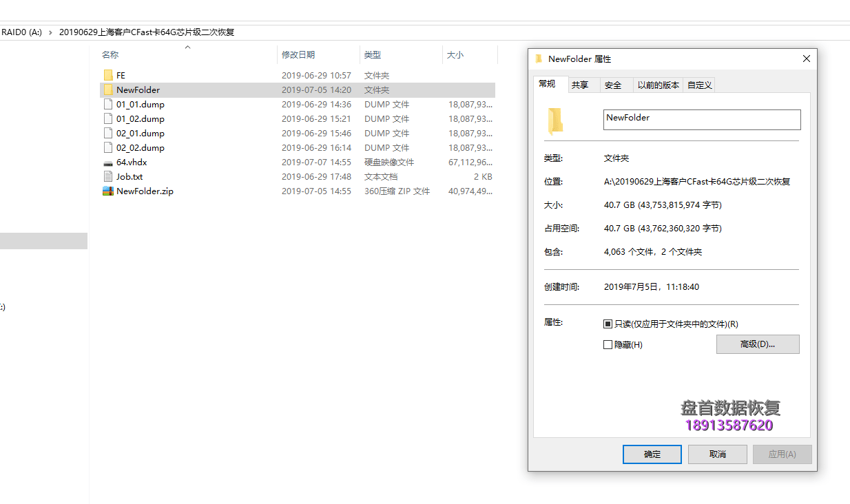Click the folder name input field NewFolder
Screen dimensions: 850x504
pyautogui.click(x=702, y=120)
